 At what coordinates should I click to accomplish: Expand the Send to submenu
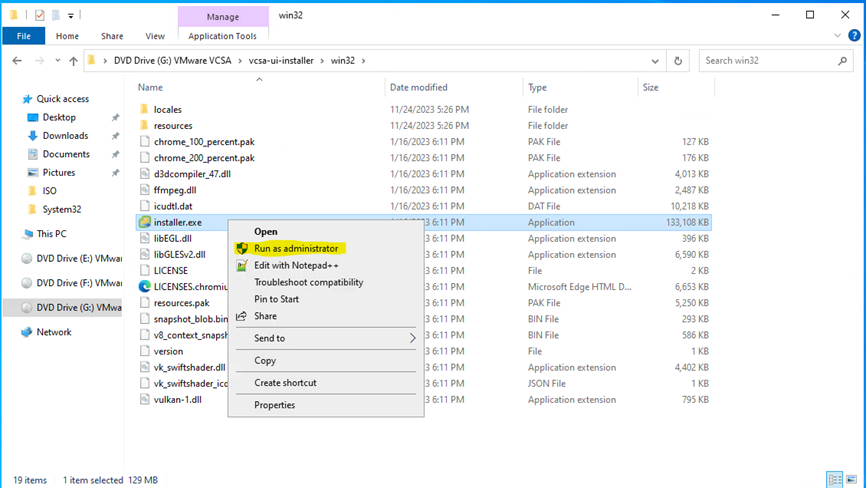click(412, 338)
